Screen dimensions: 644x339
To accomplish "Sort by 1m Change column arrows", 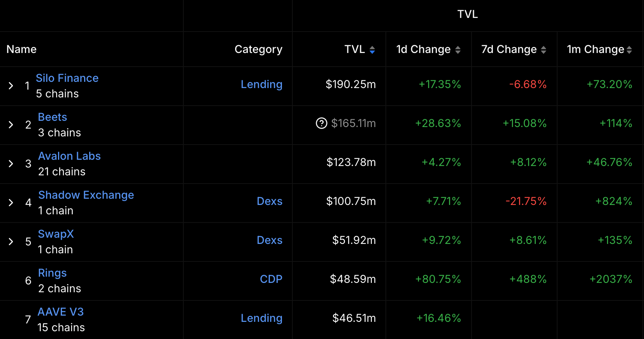I will click(630, 49).
